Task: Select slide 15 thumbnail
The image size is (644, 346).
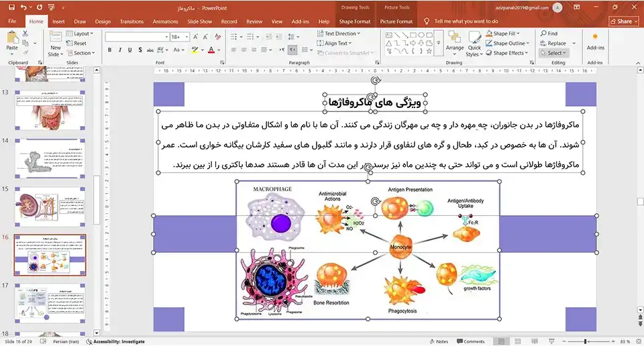Action: [x=50, y=206]
